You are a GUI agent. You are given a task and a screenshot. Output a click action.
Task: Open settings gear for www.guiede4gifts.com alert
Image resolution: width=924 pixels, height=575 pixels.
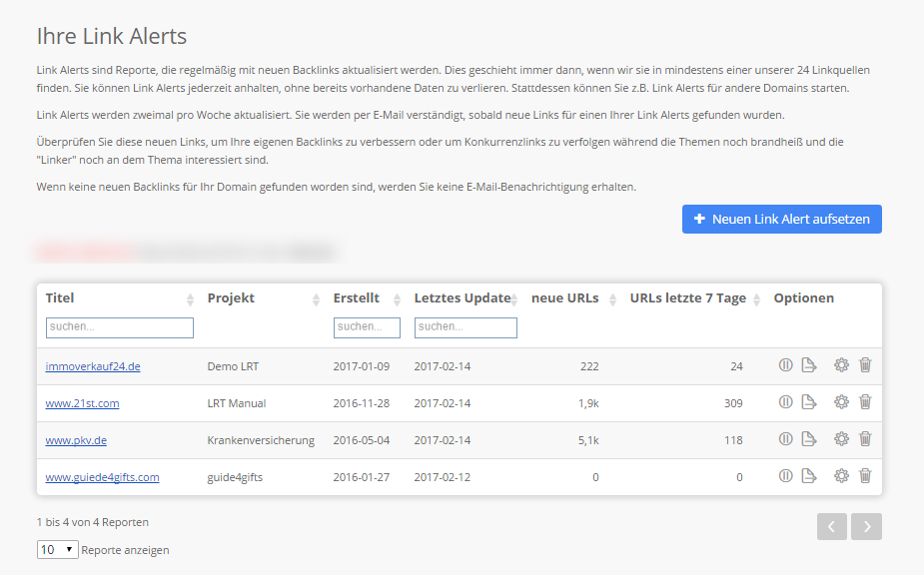[x=841, y=476]
